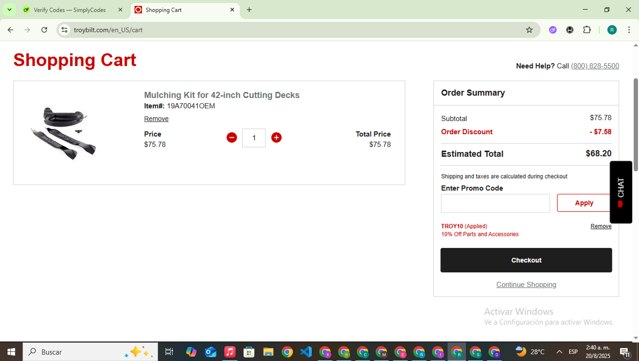This screenshot has height=361, width=639.
Task: Open the purple browser extension icon
Action: tap(553, 30)
